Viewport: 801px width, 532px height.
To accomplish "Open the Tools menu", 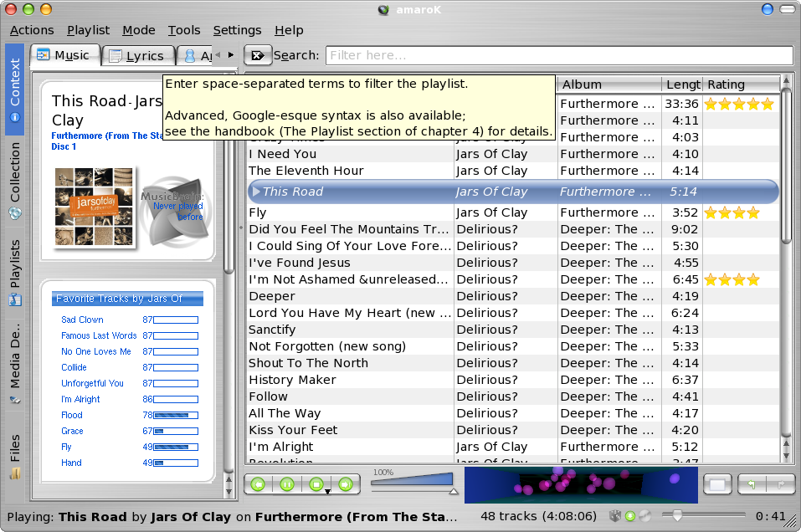I will click(x=184, y=30).
